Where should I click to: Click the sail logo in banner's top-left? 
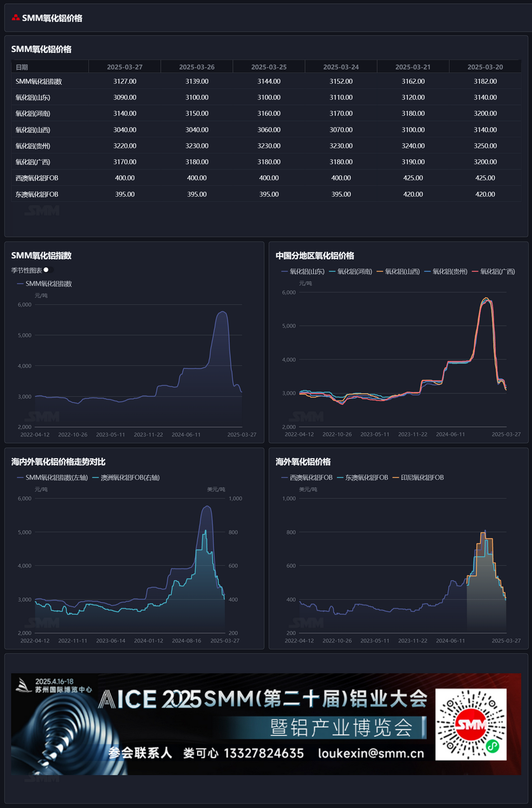(x=23, y=685)
